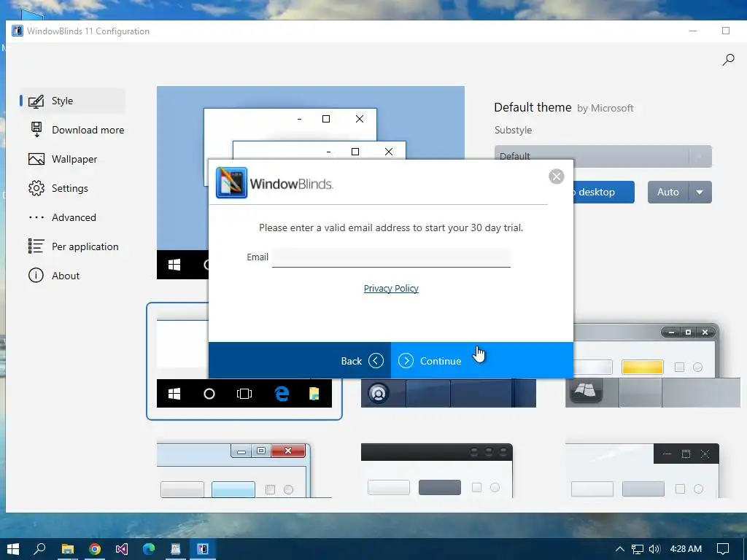Expand the Auto dropdown arrow
Image resolution: width=747 pixels, height=560 pixels.
(700, 192)
